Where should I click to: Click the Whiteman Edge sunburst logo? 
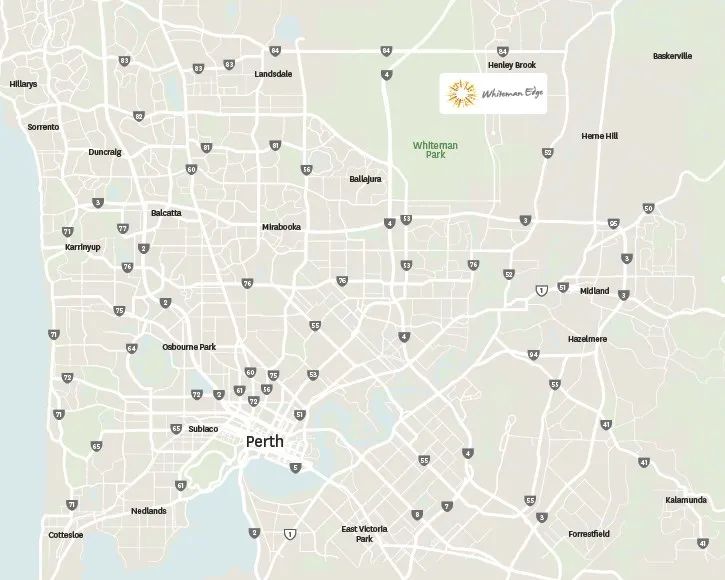point(461,94)
